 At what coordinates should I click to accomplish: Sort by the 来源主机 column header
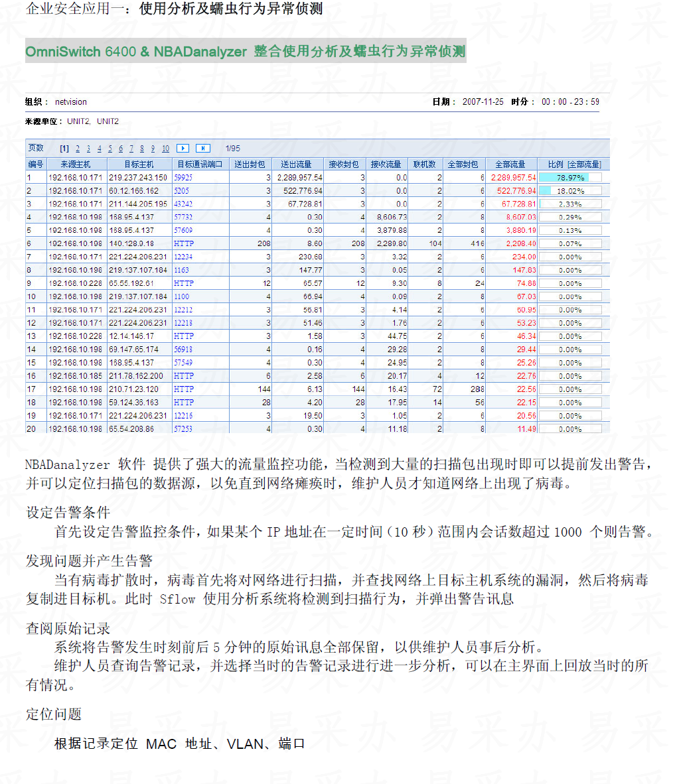(76, 164)
